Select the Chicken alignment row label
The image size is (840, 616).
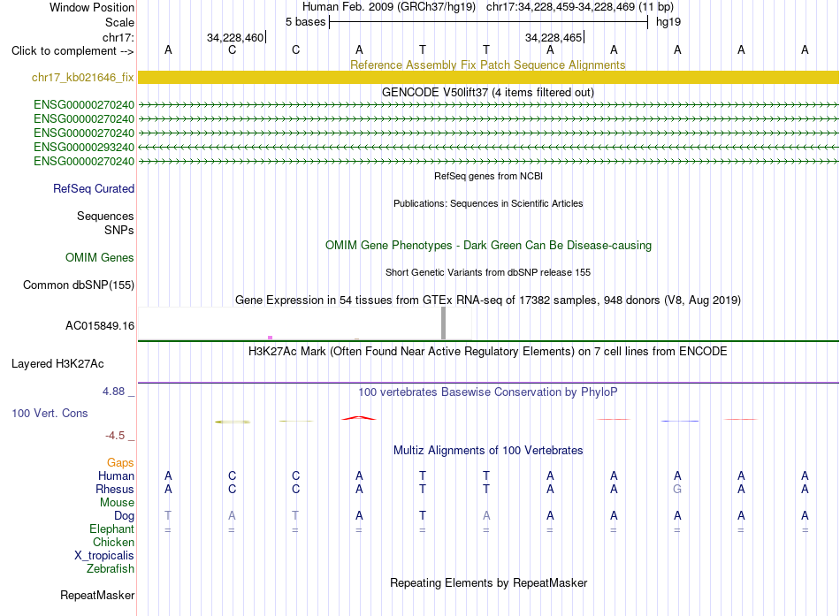click(x=113, y=542)
